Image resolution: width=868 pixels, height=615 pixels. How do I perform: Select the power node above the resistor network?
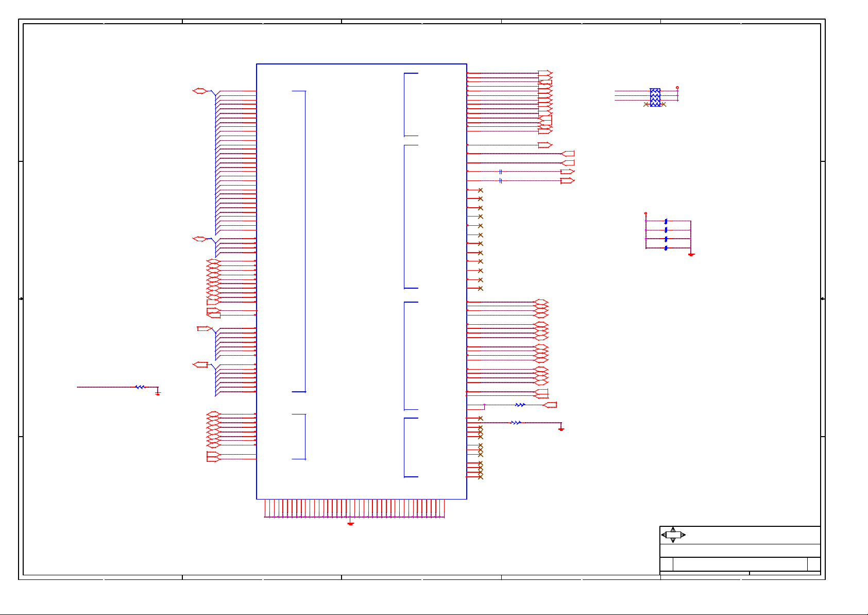click(677, 88)
